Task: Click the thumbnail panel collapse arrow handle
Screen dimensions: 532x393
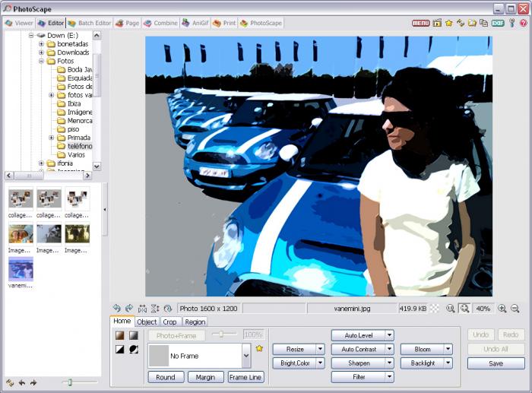Action: pyautogui.click(x=105, y=209)
